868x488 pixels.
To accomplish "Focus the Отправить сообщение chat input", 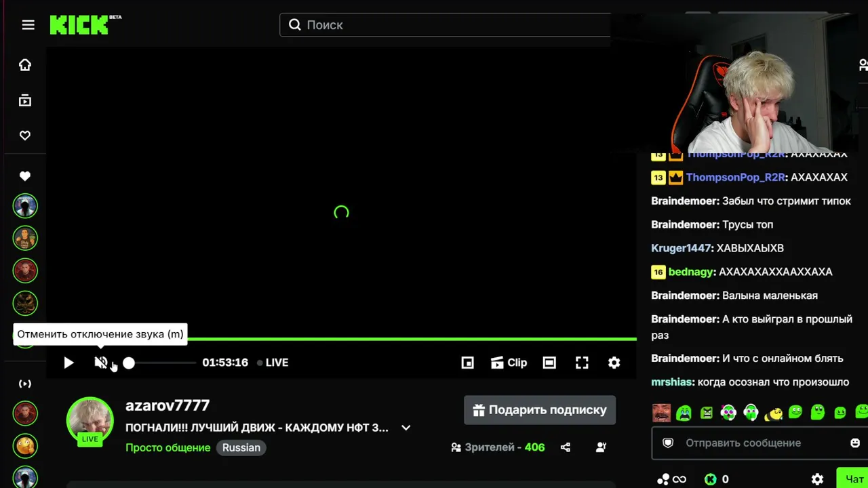I will 759,443.
